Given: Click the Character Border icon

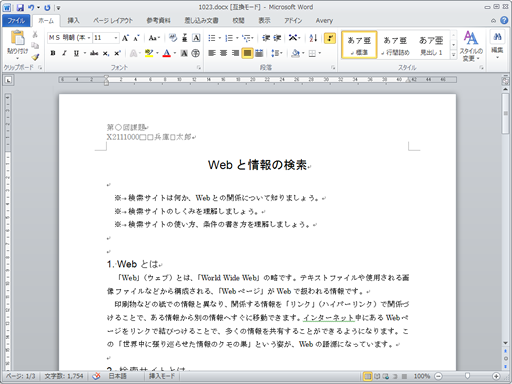Looking at the screenshot, I should pyautogui.click(x=196, y=38).
